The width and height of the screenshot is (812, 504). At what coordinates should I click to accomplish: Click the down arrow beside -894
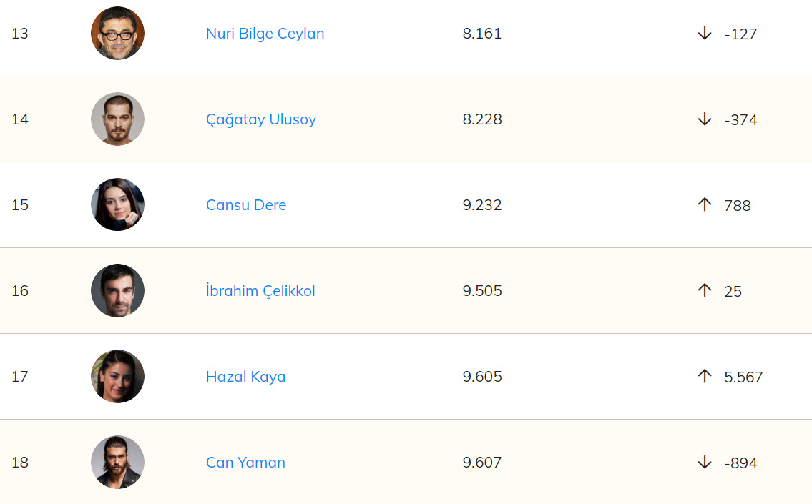(705, 463)
